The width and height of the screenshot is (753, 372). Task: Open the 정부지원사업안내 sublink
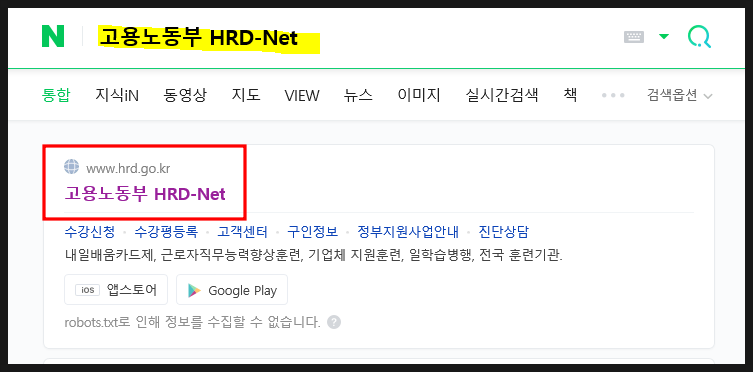(x=408, y=232)
